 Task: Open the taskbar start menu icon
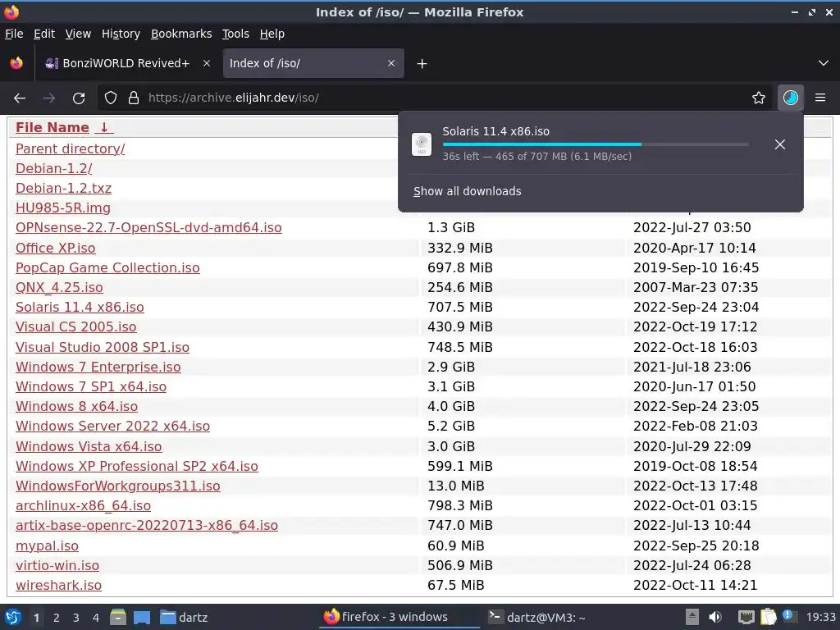(x=13, y=617)
